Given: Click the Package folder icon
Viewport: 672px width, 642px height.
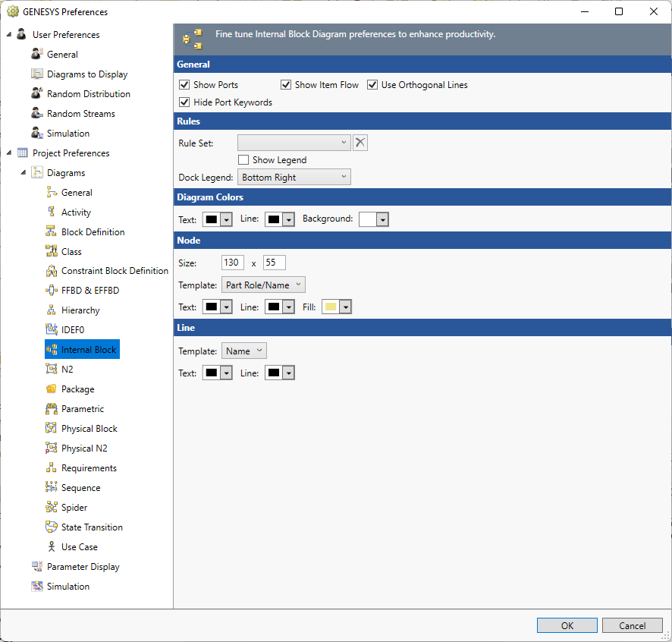Looking at the screenshot, I should (x=52, y=389).
